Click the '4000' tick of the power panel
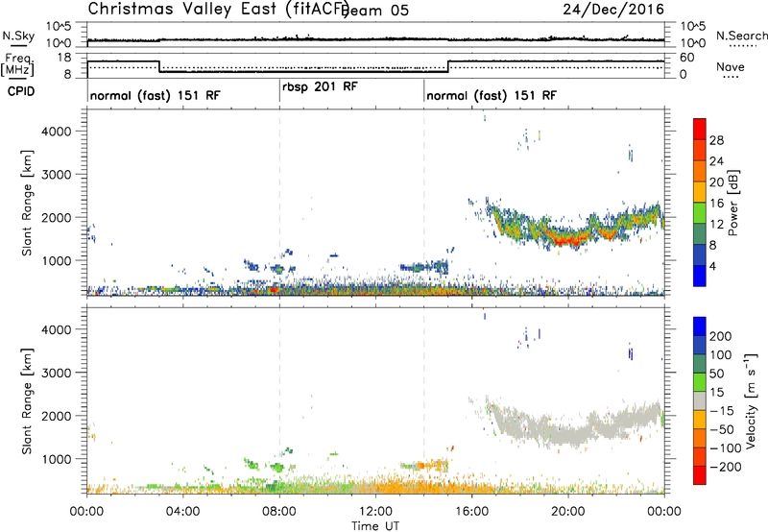 pos(57,132)
